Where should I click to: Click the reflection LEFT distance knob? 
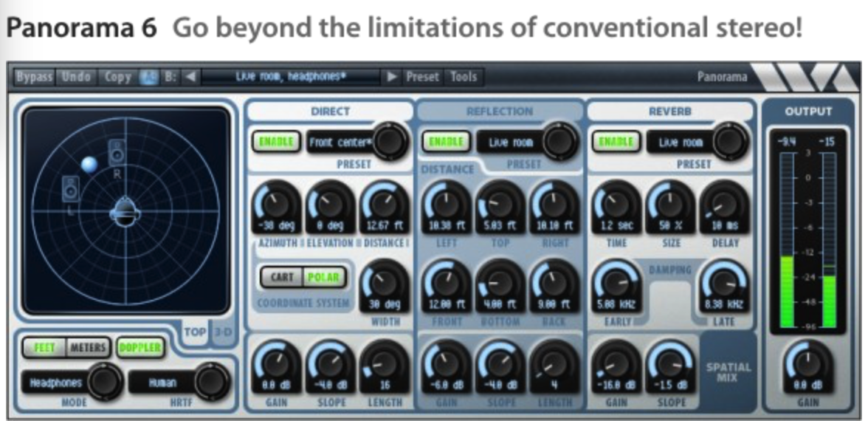tap(446, 205)
